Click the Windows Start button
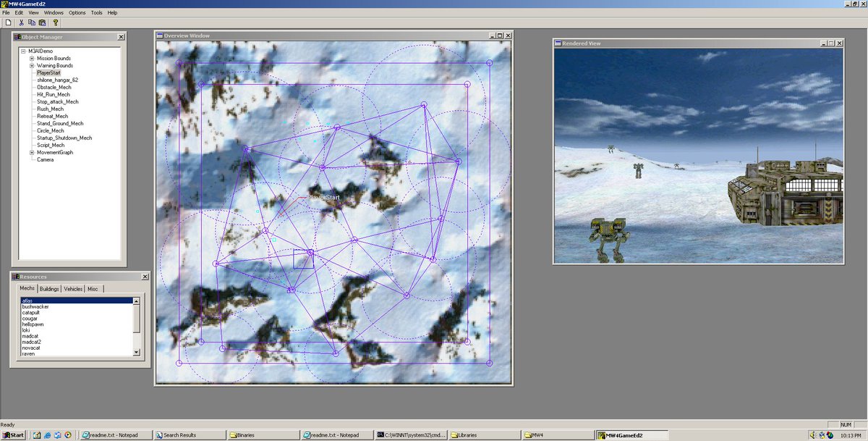The image size is (868, 441). tap(14, 434)
